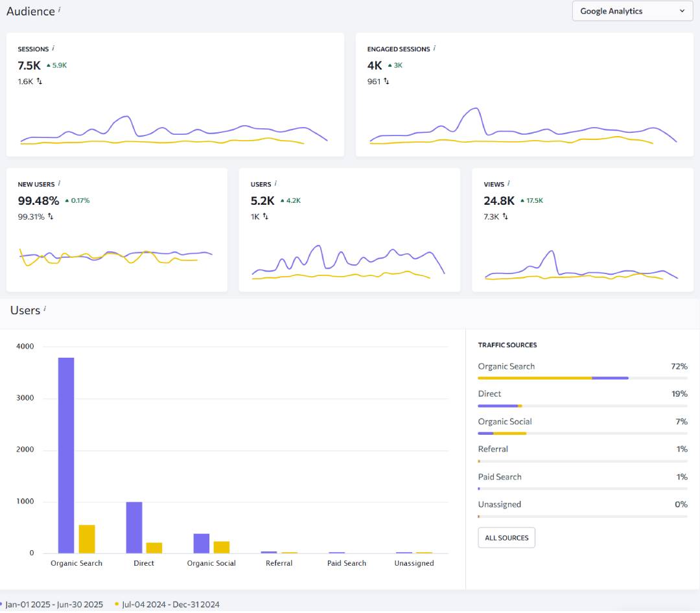Click the info icon beside Users section heading
700x613 pixels.
(x=45, y=309)
